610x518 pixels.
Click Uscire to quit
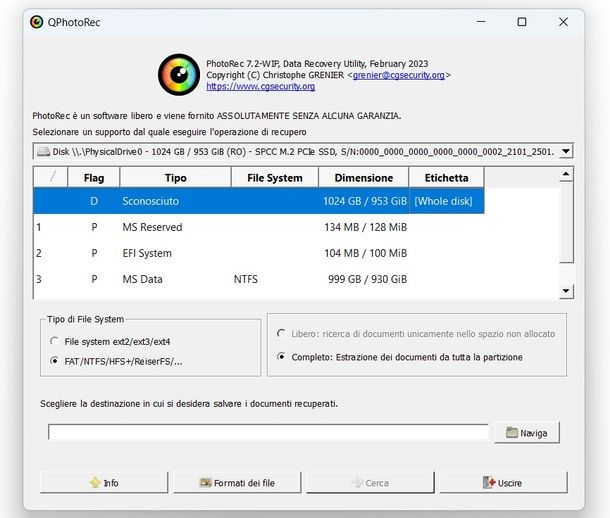coord(503,483)
